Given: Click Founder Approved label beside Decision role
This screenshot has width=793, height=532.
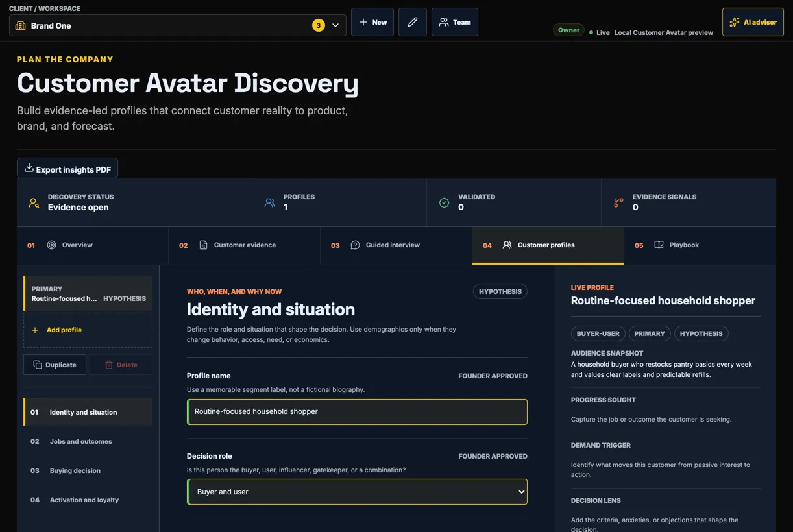Looking at the screenshot, I should tap(493, 456).
